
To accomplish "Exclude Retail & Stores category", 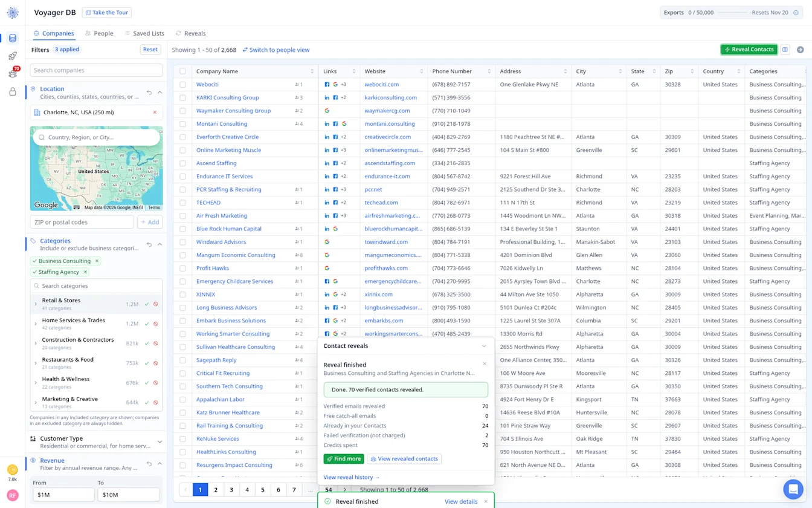I will click(x=156, y=304).
